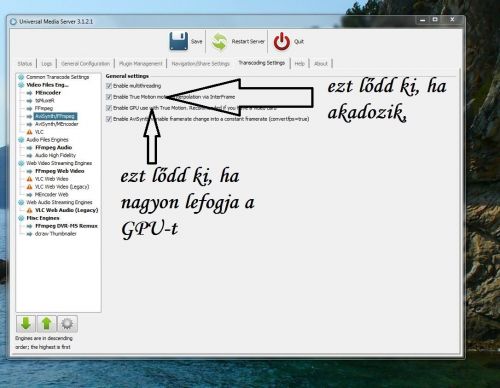The image size is (500, 388).
Task: Click the arrow icon beside tsMuxeR
Action: point(29,101)
